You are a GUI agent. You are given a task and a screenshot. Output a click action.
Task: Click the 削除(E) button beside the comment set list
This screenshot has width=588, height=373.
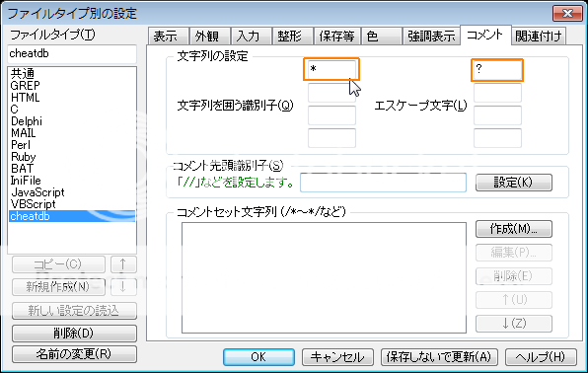click(x=514, y=276)
